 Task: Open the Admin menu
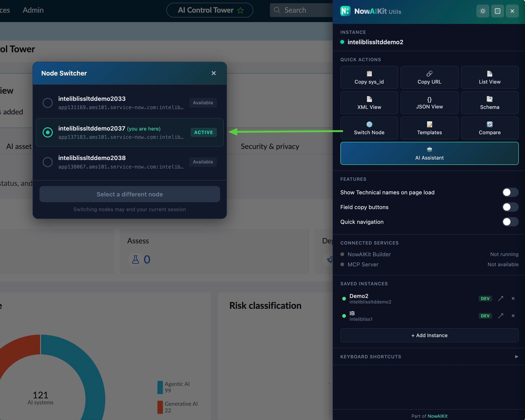[x=33, y=10]
